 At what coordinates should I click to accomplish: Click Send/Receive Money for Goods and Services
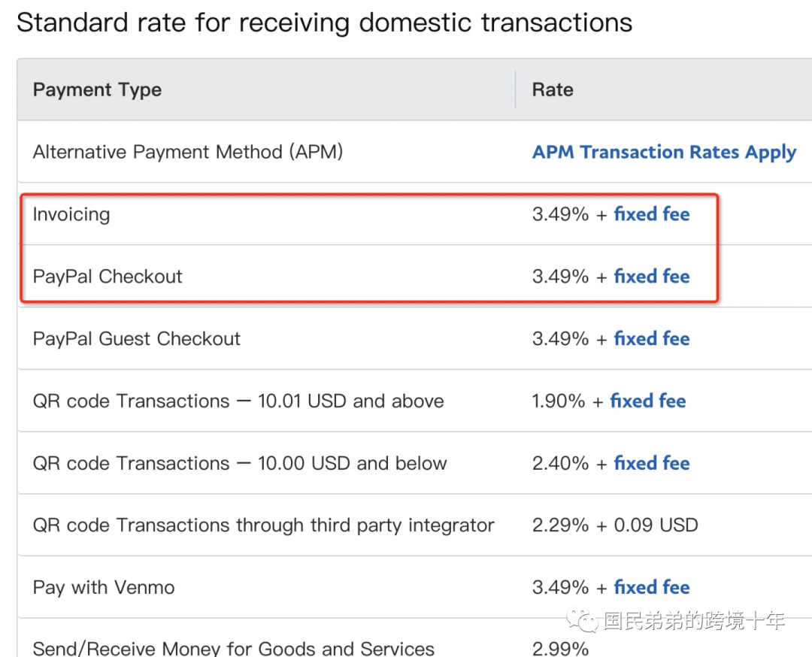[233, 648]
